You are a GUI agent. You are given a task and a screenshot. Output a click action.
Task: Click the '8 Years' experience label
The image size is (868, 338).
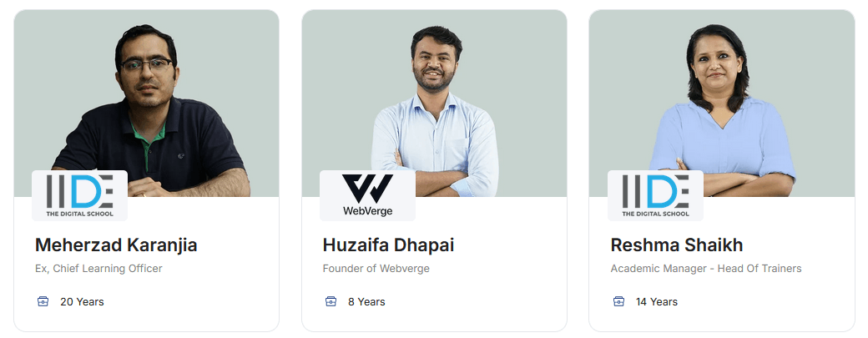coord(366,302)
